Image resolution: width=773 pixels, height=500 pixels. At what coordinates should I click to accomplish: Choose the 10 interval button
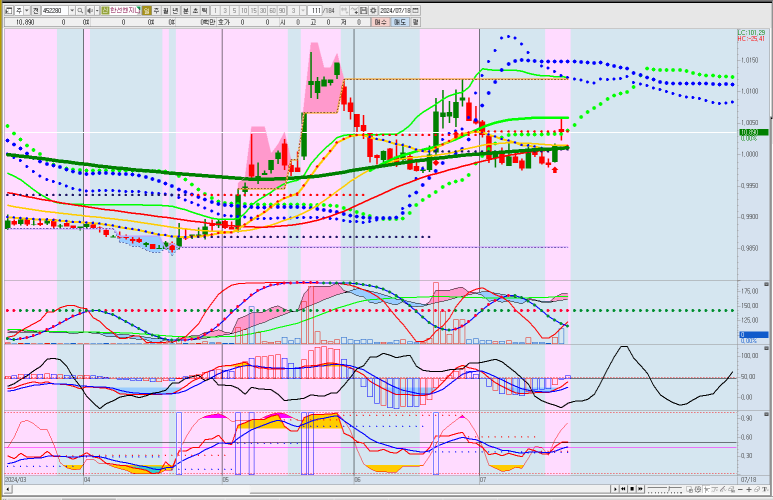(244, 10)
